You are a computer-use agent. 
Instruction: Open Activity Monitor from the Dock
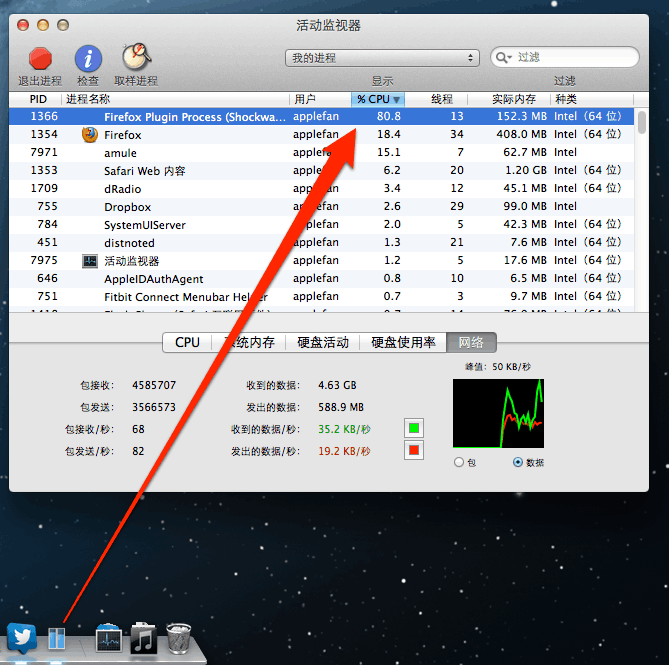click(x=109, y=638)
